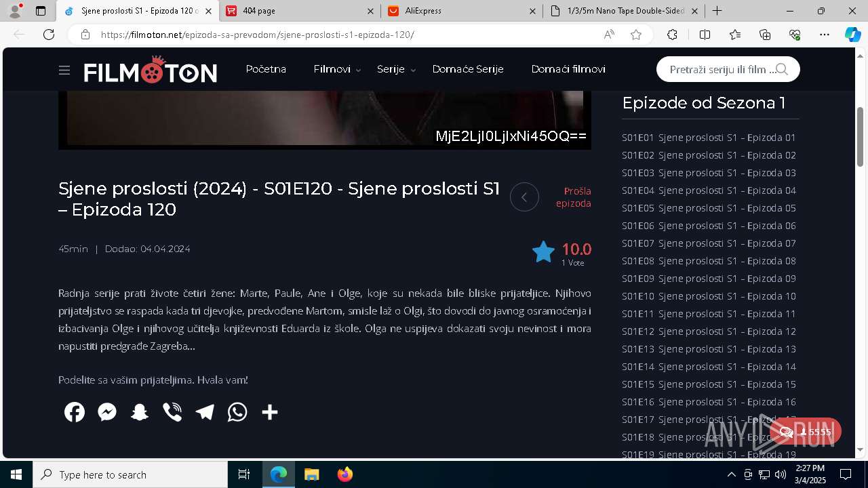
Task: Click the FILMOTON logo
Action: 150,70
